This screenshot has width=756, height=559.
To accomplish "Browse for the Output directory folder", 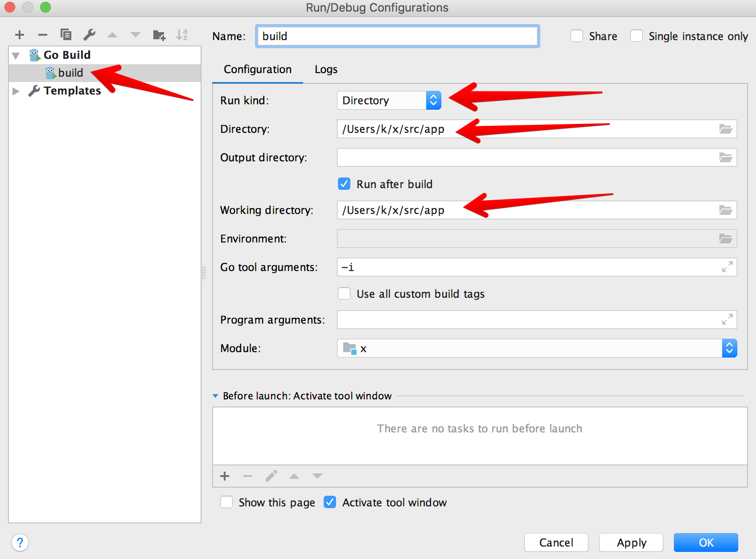I will coord(726,157).
